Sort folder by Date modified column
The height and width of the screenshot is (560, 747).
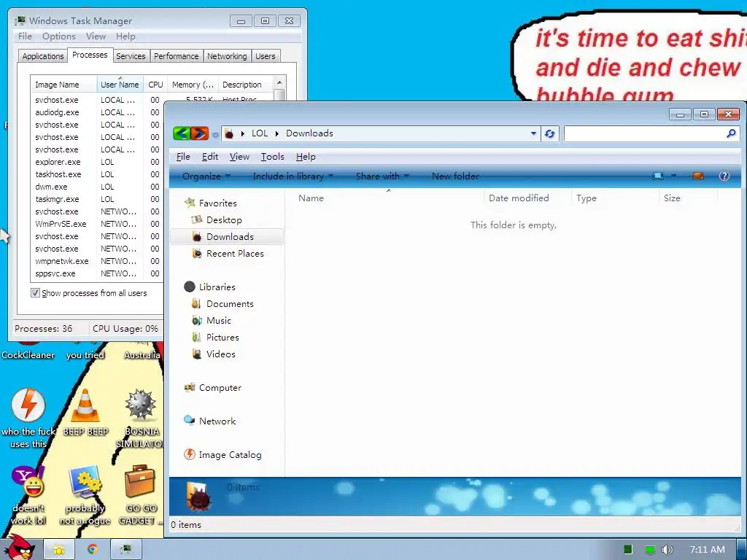click(x=527, y=198)
